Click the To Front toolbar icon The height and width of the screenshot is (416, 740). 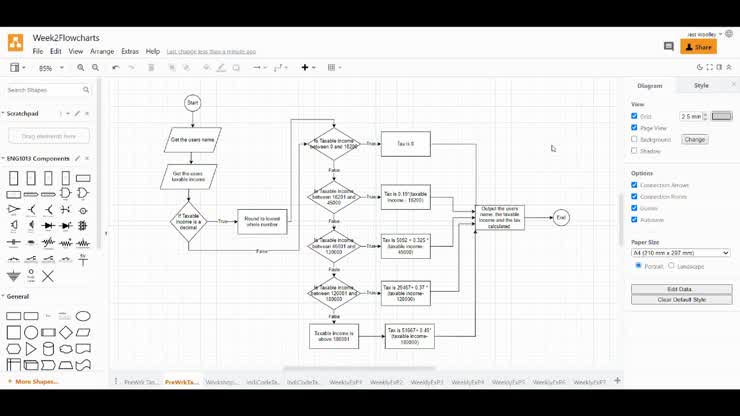(172, 68)
